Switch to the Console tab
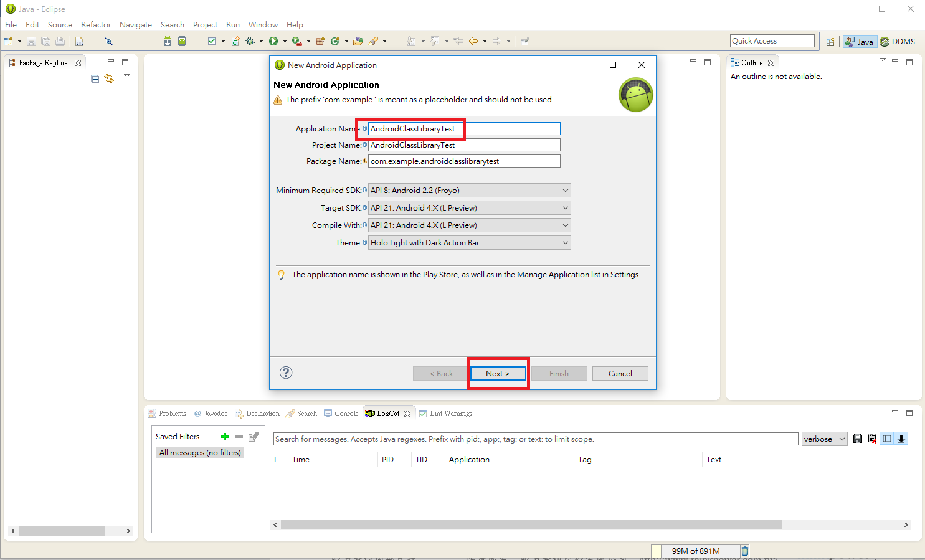Viewport: 925px width, 560px height. pyautogui.click(x=341, y=414)
